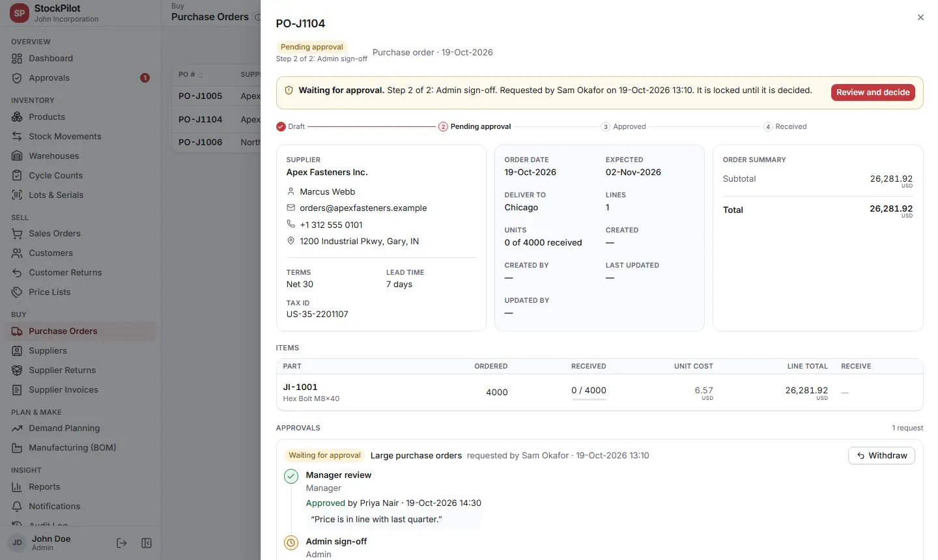Open Stock Movements using its arrows icon
This screenshot has width=938, height=560.
[17, 137]
